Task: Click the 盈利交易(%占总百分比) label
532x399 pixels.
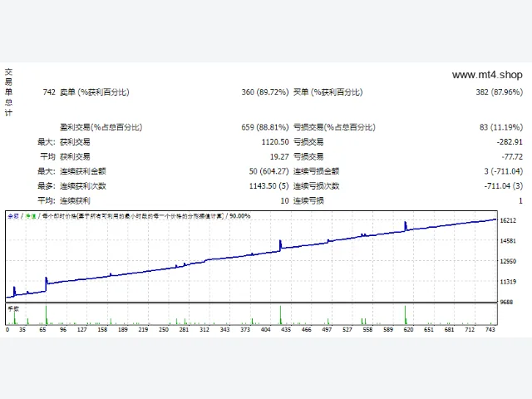Action: (101, 127)
